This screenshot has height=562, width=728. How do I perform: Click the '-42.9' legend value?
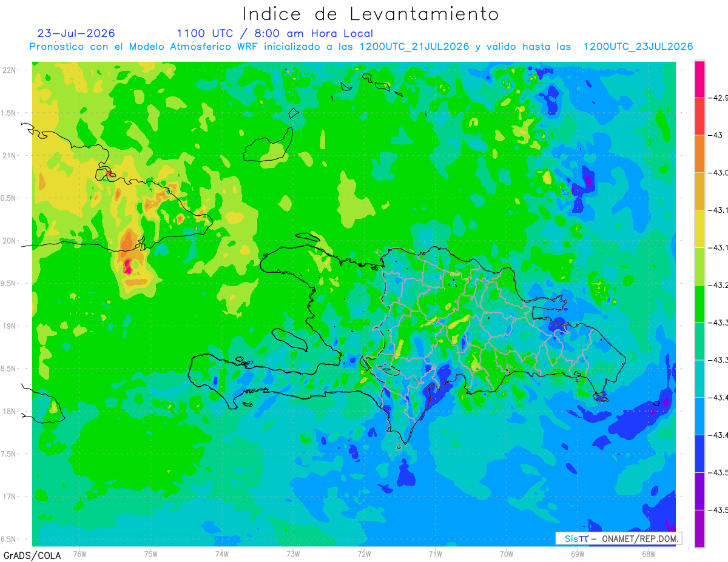[718, 98]
